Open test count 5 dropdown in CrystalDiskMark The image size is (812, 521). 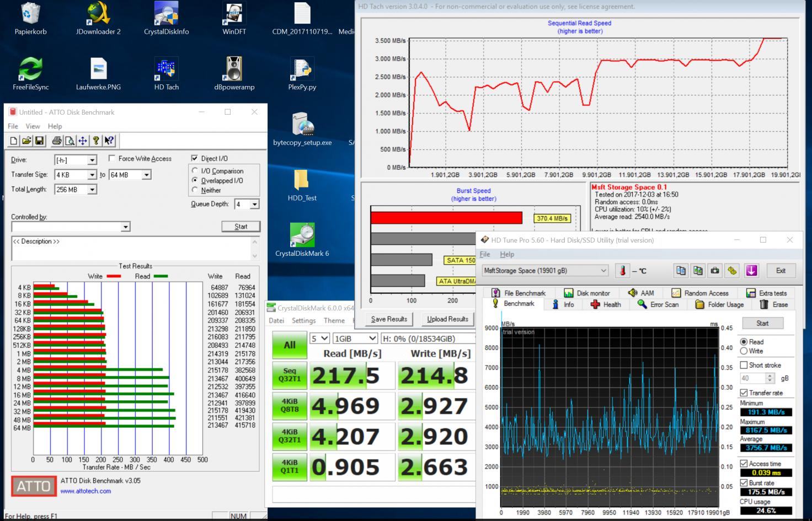click(319, 338)
